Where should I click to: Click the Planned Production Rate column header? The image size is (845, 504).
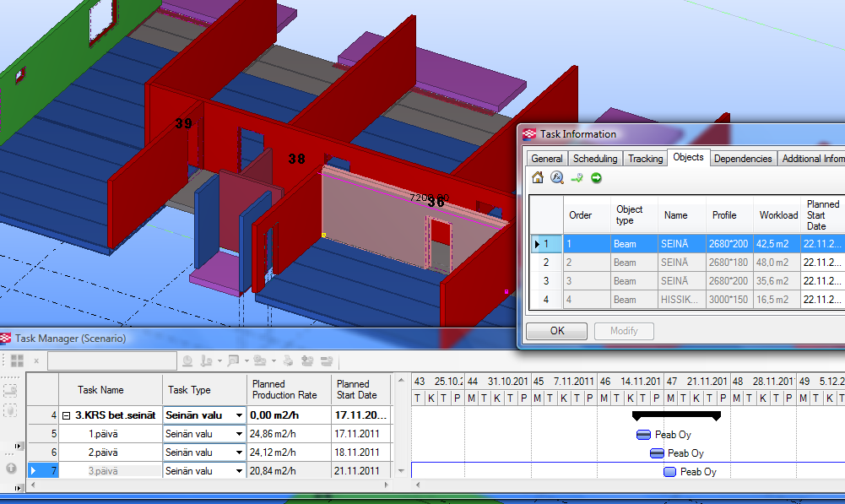pos(289,390)
